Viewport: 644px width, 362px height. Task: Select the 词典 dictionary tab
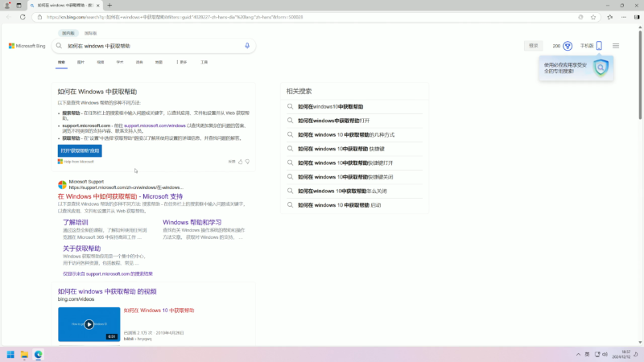pyautogui.click(x=139, y=63)
